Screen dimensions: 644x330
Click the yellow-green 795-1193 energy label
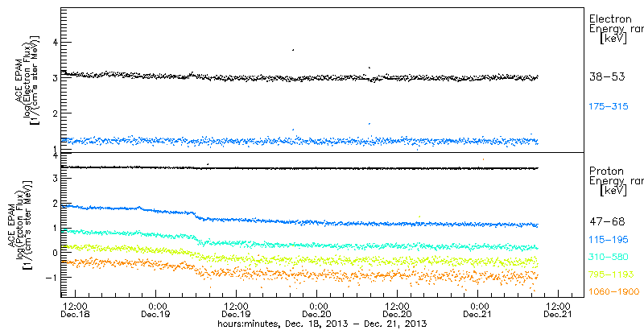pos(611,274)
